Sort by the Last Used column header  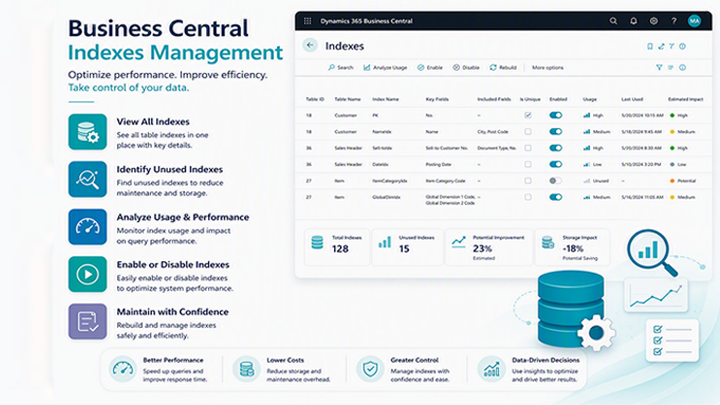[x=632, y=99]
